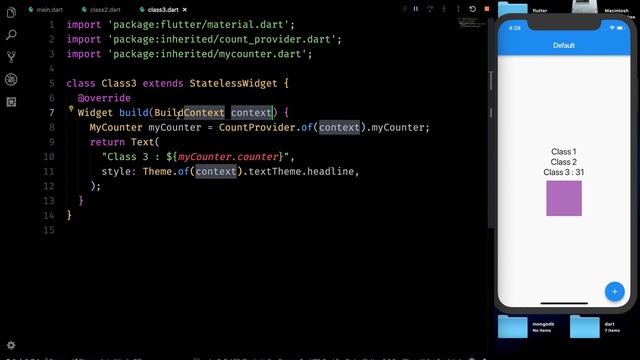The width and height of the screenshot is (640, 360).
Task: Click the debug Step Over arrow
Action: tap(430, 9)
